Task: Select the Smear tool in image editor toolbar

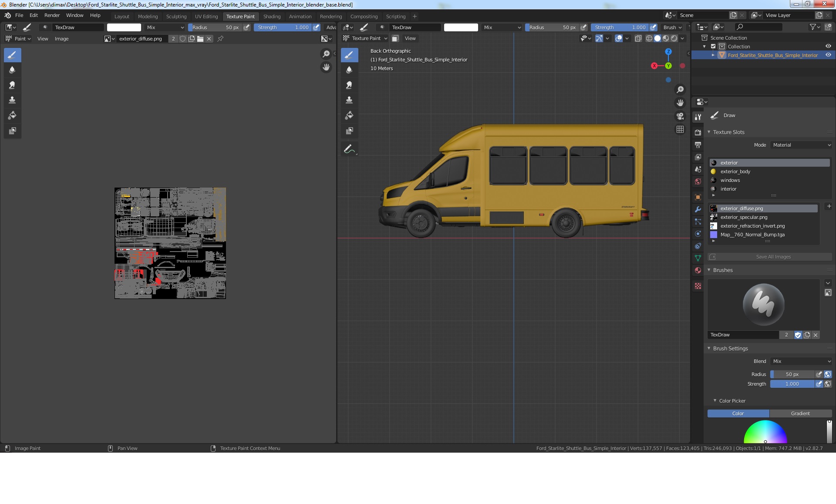Action: [x=12, y=85]
